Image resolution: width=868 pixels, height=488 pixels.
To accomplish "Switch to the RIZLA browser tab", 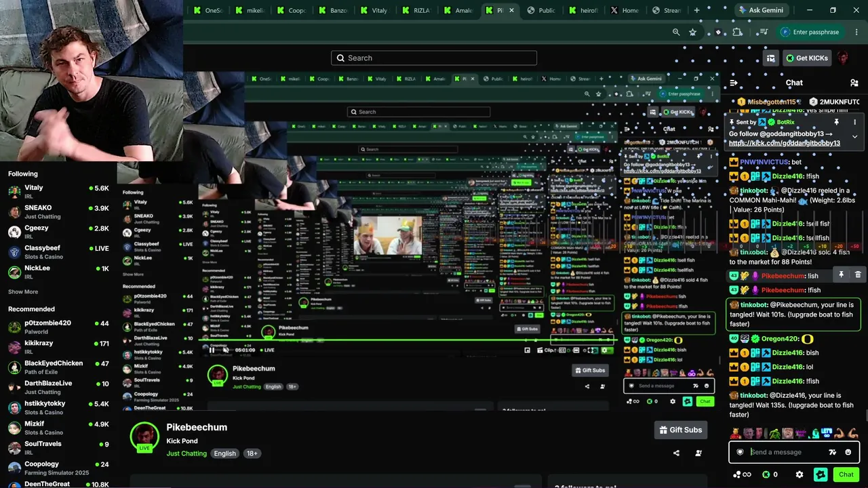I will point(416,10).
